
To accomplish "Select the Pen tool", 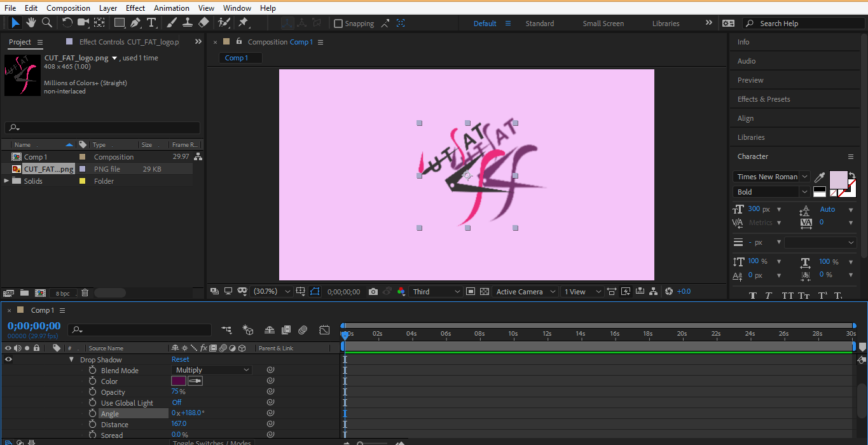I will (x=135, y=23).
